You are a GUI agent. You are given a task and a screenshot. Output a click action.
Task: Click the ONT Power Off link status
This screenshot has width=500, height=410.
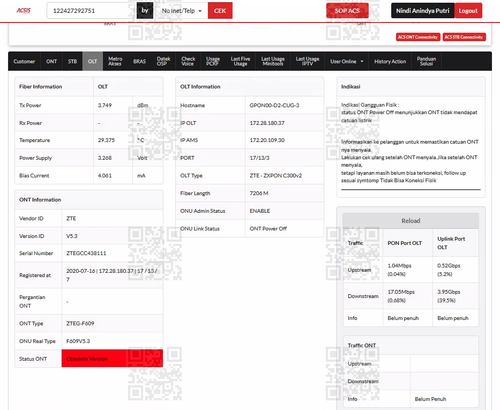tap(268, 229)
